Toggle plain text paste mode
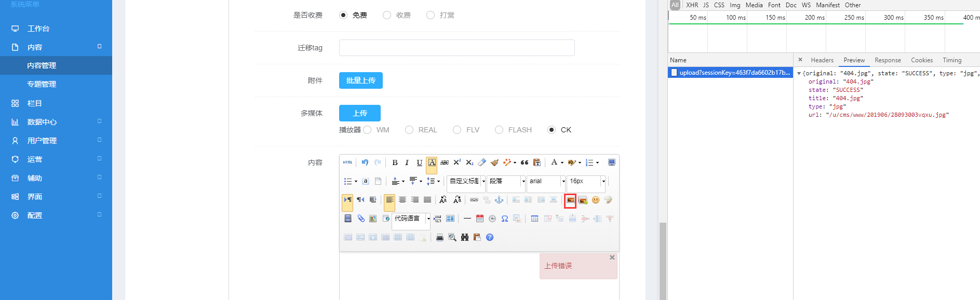Viewport: 980px width, 300px height. 537,162
